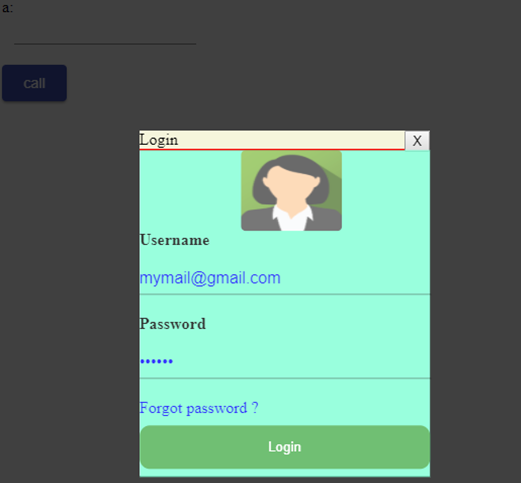Click the mymail@gmail.com email text
The width and height of the screenshot is (521, 483).
210,278
